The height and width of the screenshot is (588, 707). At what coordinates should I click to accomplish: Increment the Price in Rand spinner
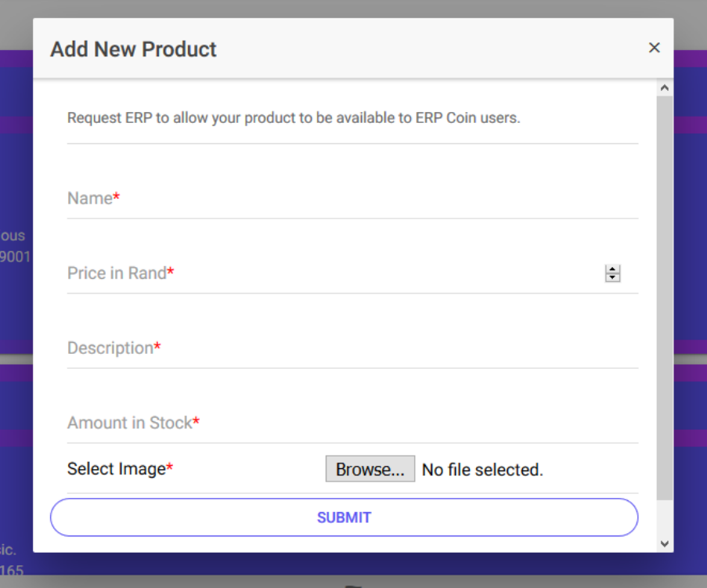[613, 269]
